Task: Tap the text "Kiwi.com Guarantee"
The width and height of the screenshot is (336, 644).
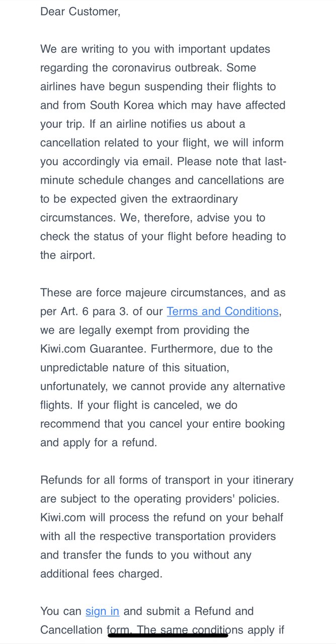Action: (91, 349)
